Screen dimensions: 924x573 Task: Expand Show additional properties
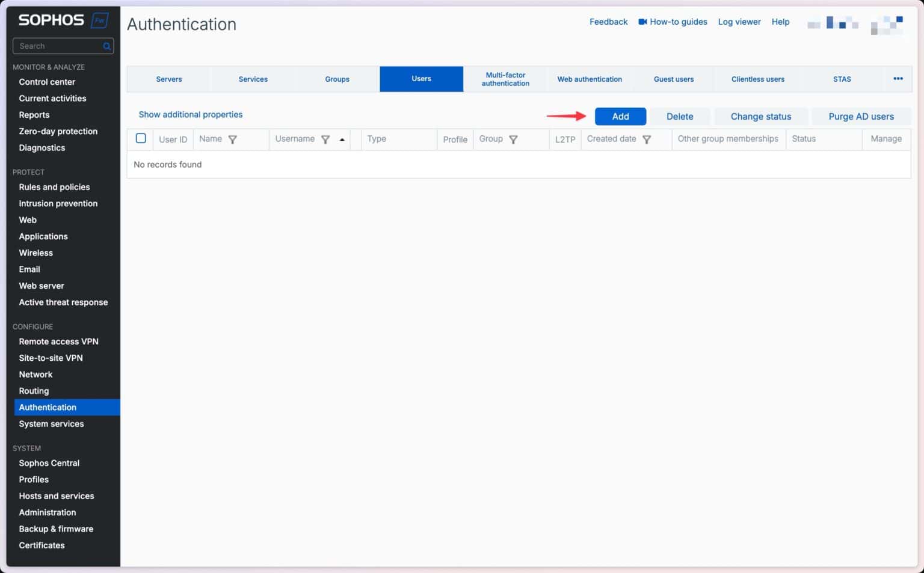click(190, 114)
